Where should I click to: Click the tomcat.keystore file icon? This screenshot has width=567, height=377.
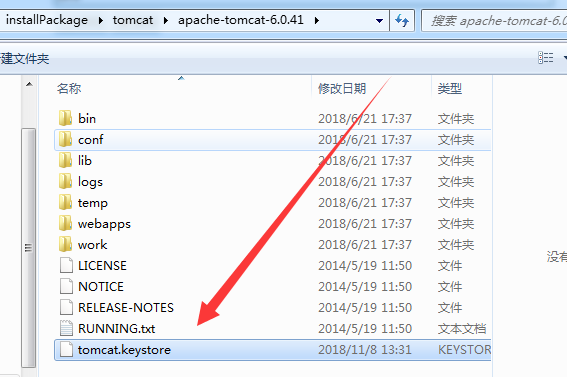66,350
